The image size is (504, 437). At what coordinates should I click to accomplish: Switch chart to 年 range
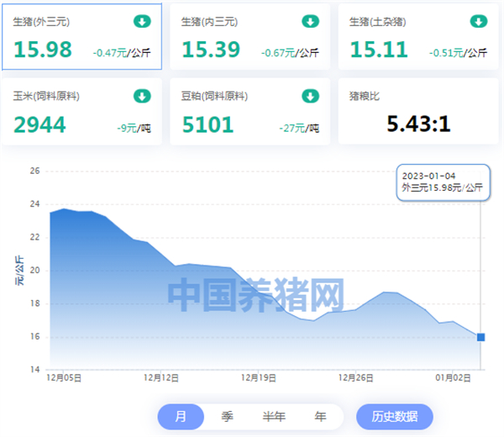tap(321, 417)
